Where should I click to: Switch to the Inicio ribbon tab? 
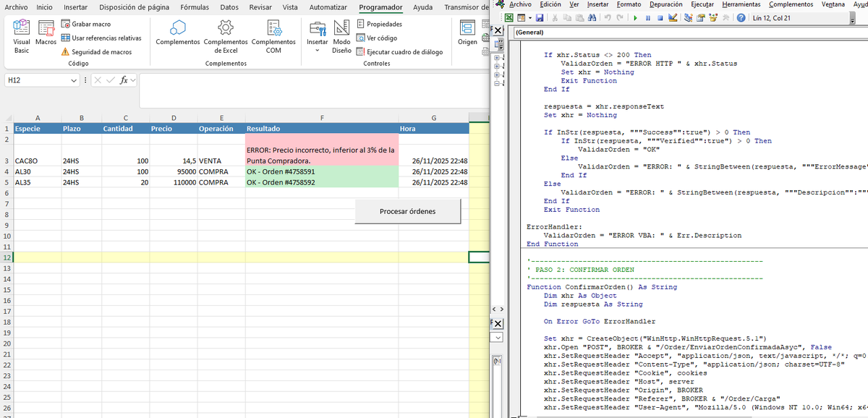coord(45,7)
